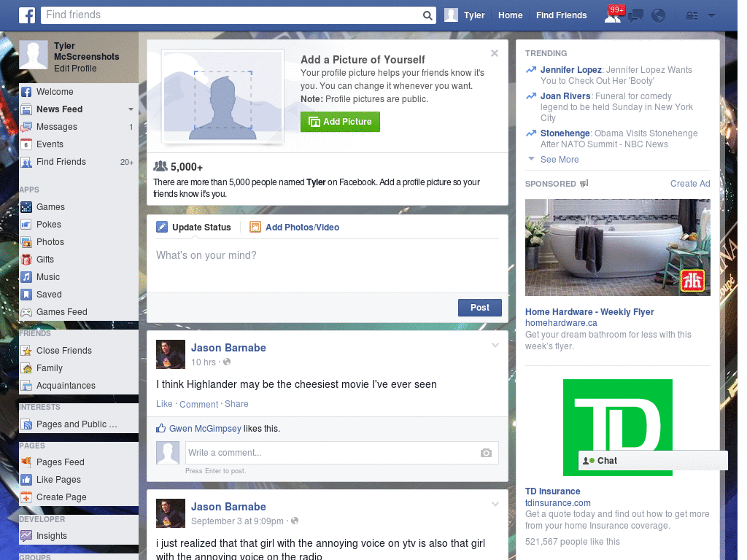Image resolution: width=747 pixels, height=560 pixels.
Task: Click the Insights chart icon
Action: [27, 536]
